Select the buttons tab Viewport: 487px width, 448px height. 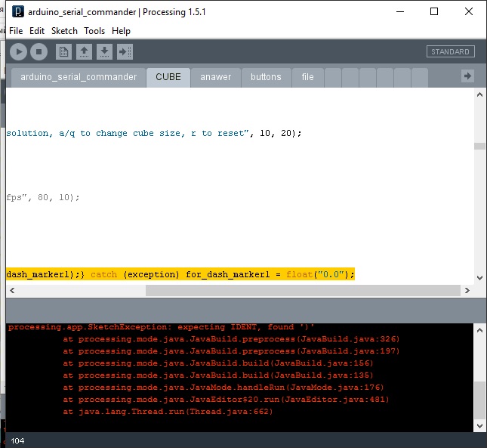coord(266,77)
